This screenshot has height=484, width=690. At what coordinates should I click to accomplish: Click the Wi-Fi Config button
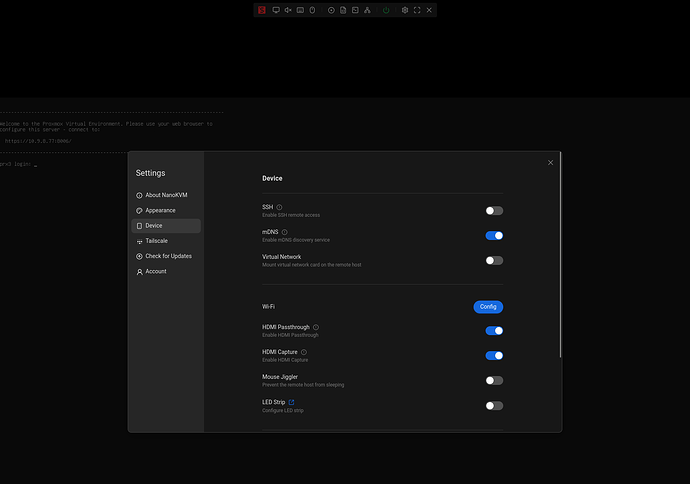[488, 307]
